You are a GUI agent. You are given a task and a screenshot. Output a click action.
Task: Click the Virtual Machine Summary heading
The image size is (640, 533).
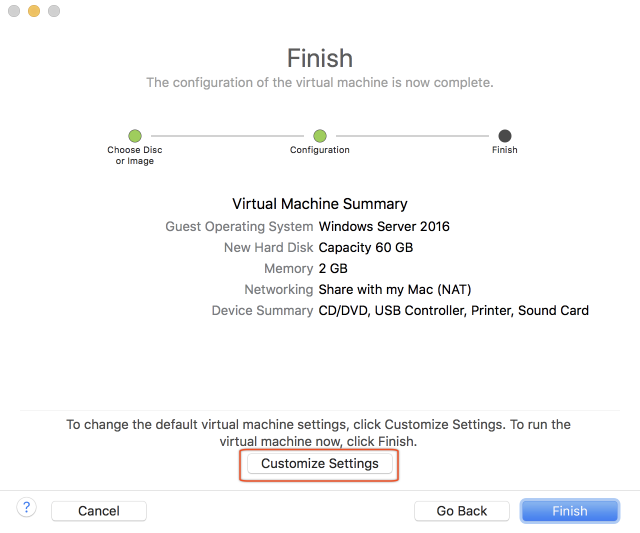tap(320, 204)
